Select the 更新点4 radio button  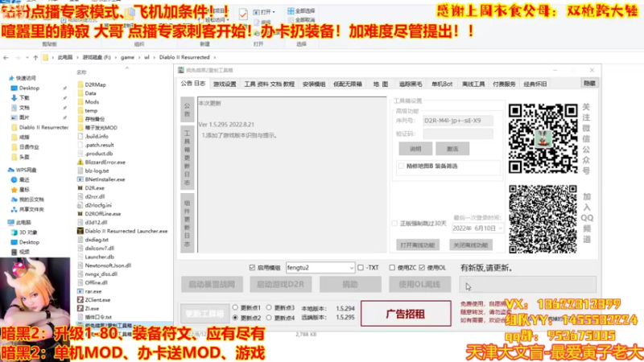pos(269,317)
